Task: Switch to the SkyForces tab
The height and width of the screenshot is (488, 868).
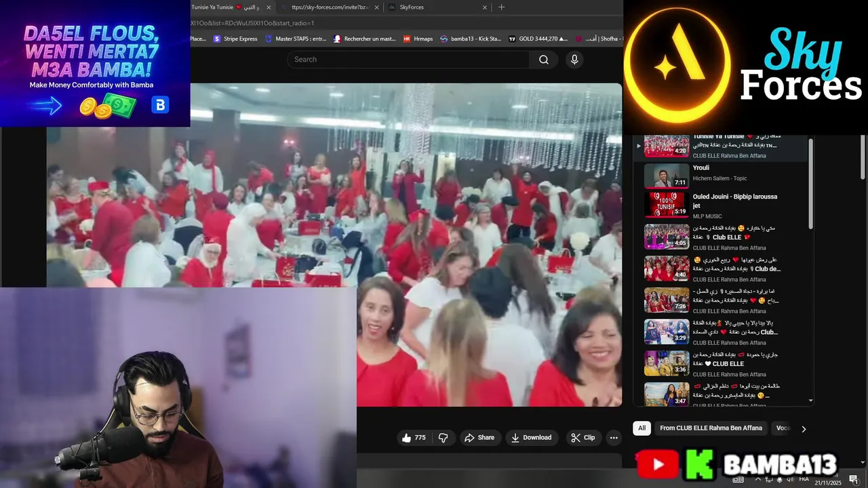Action: pos(438,7)
